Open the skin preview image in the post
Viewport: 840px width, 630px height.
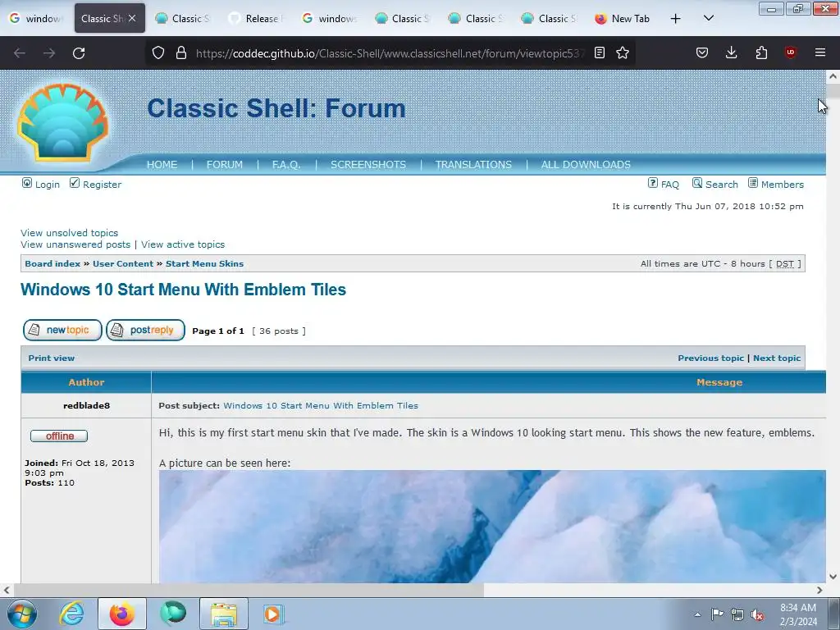pos(492,526)
